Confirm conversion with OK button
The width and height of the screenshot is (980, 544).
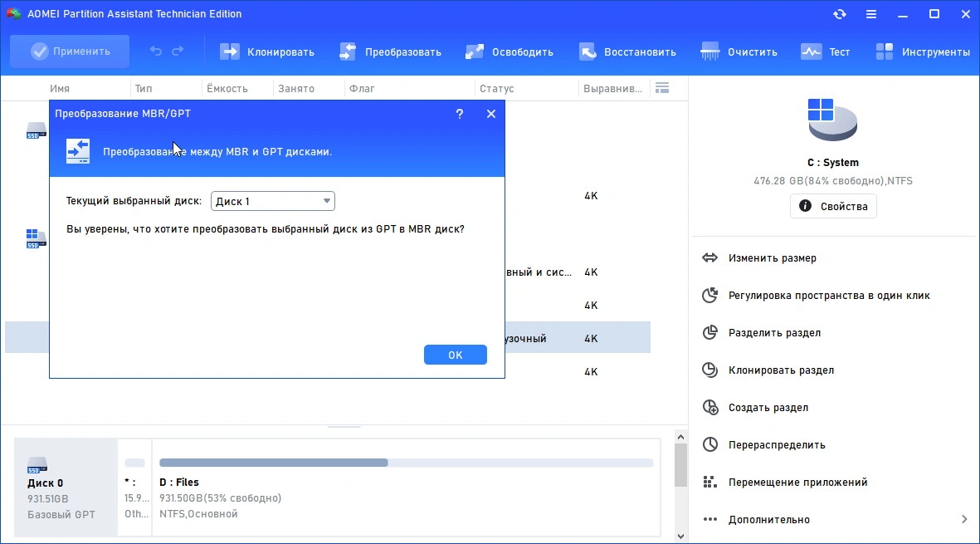(455, 355)
